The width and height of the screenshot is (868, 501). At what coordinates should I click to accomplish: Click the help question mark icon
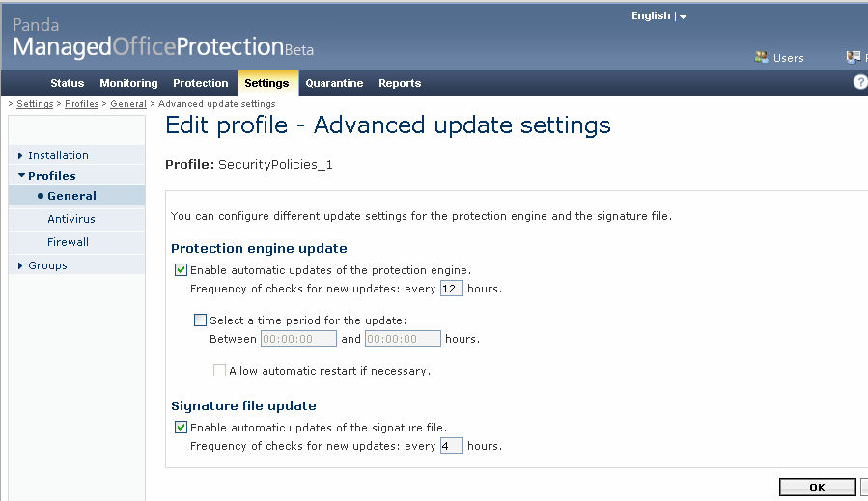pos(861,82)
